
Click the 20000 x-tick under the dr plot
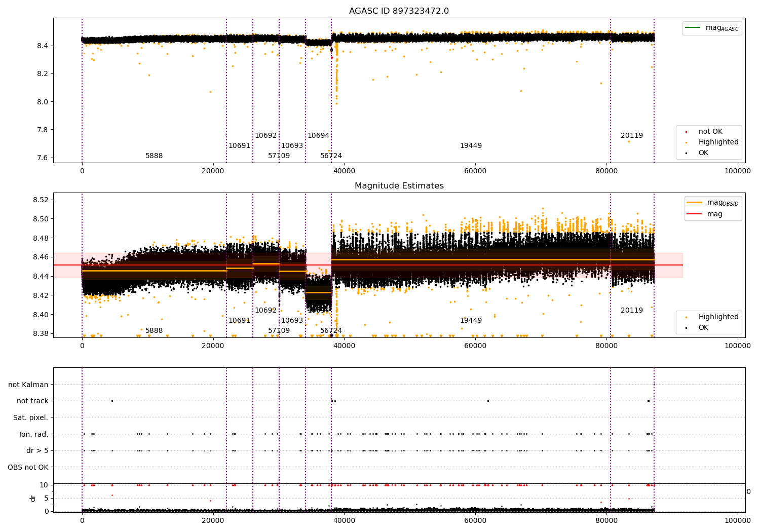click(x=213, y=521)
